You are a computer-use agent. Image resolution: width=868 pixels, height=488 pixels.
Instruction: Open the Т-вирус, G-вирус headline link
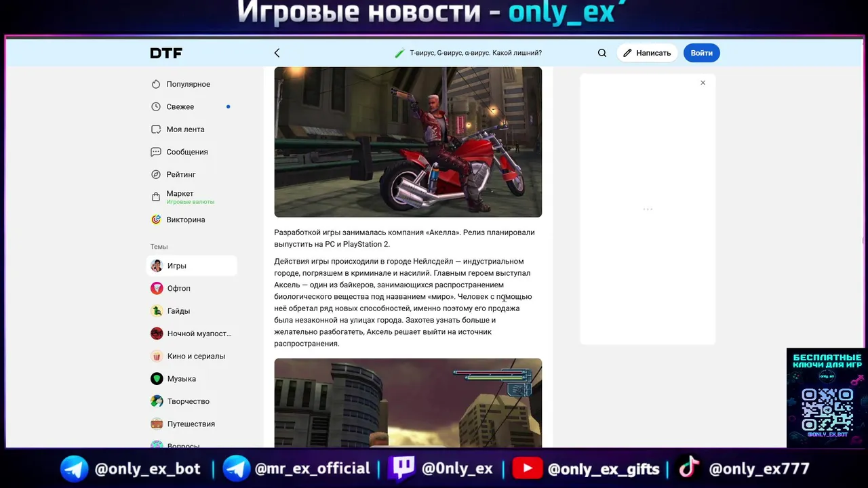pos(475,53)
